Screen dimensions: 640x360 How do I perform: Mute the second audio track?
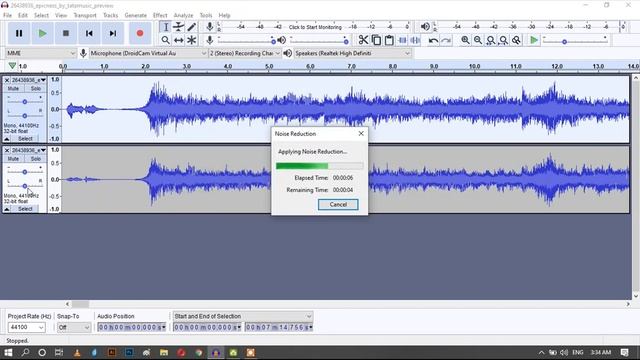(13, 159)
